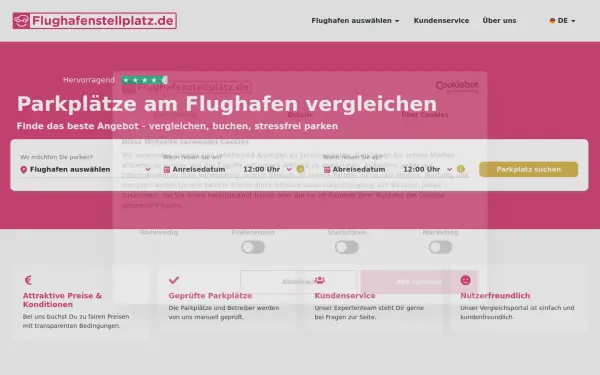This screenshot has height=375, width=600.
Task: Click the yellow info icon after departure time
Action: (x=461, y=169)
